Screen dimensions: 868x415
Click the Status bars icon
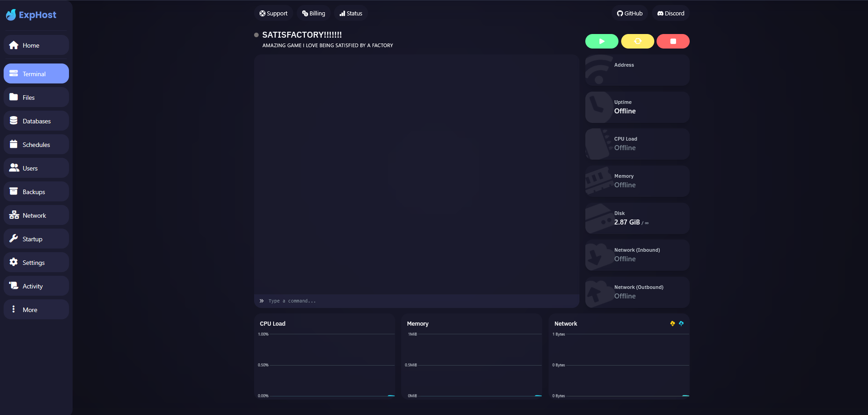tap(342, 13)
